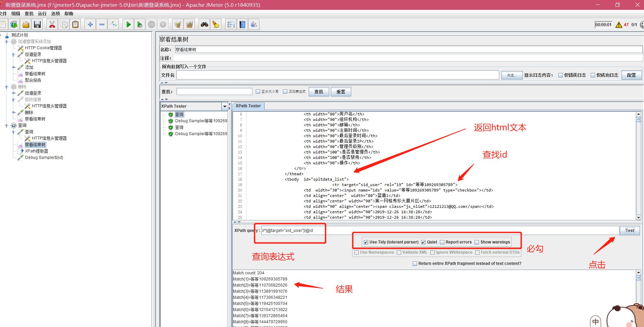Stop the running test with STOP icon
Viewport: 644px width, 327px height.
coord(151,24)
